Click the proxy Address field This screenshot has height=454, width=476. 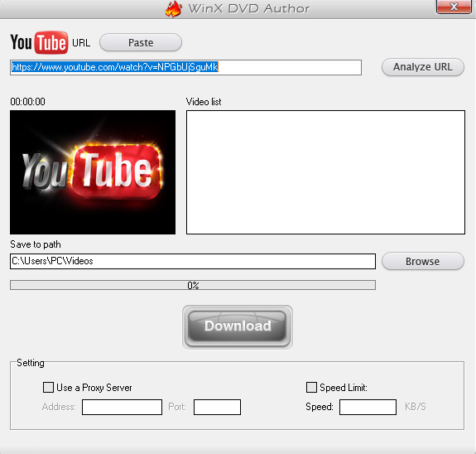(x=122, y=408)
